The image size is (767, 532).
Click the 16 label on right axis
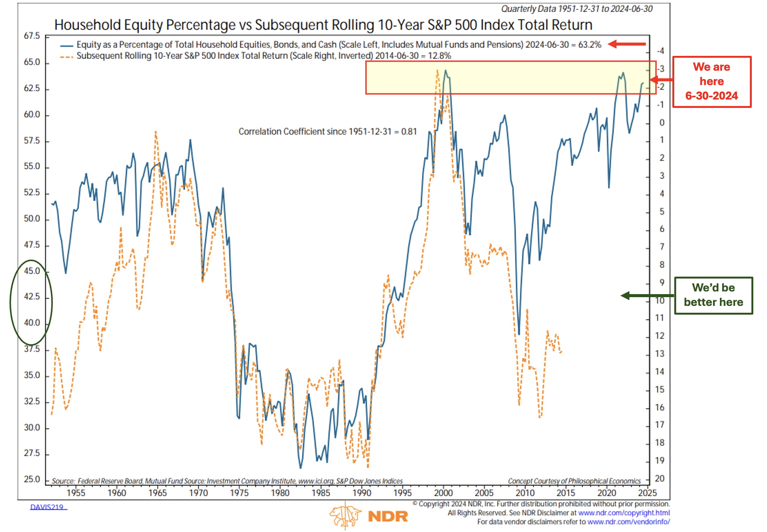point(660,408)
